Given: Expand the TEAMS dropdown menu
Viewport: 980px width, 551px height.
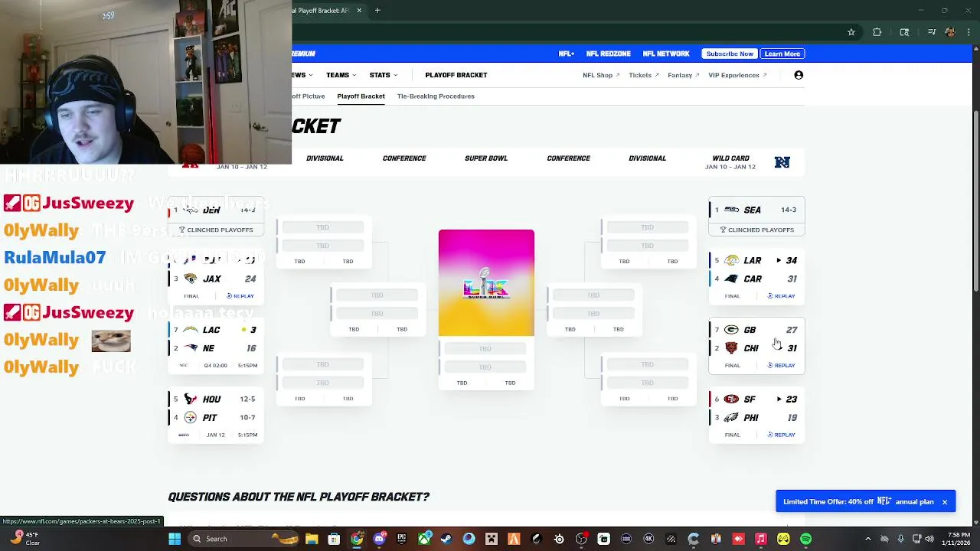Looking at the screenshot, I should [x=341, y=75].
